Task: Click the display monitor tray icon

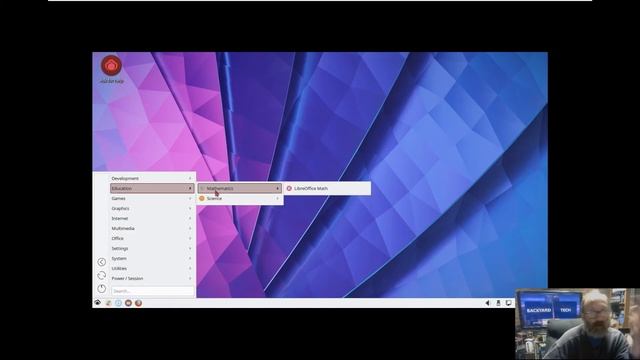Action: pos(509,303)
